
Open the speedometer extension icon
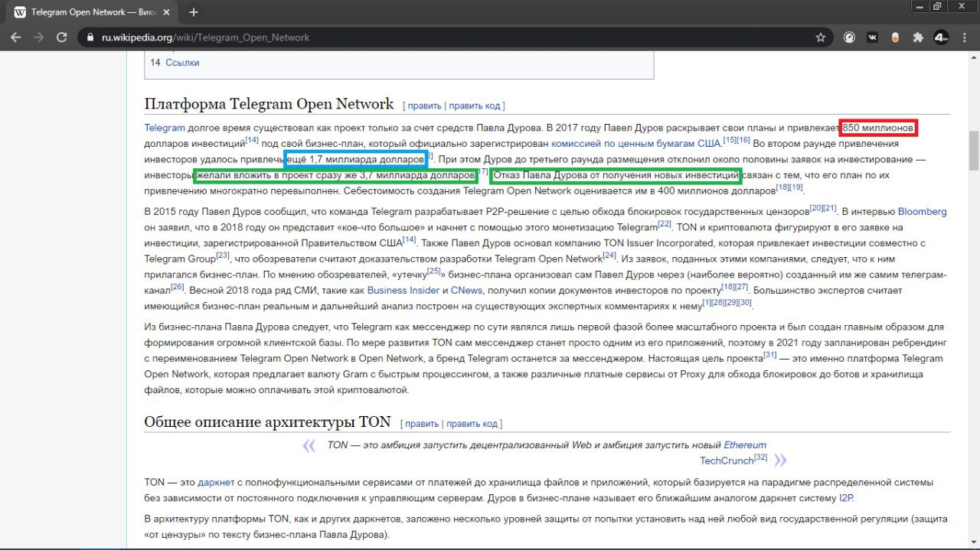point(849,37)
